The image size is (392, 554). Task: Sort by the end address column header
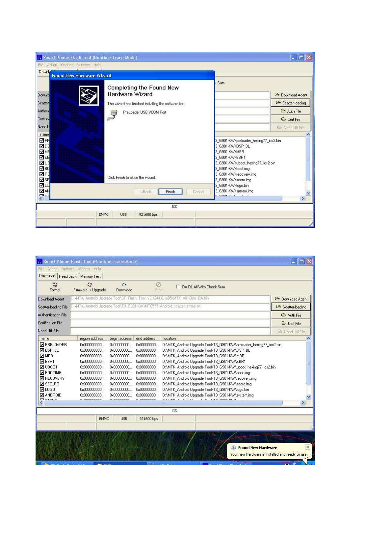point(147,338)
